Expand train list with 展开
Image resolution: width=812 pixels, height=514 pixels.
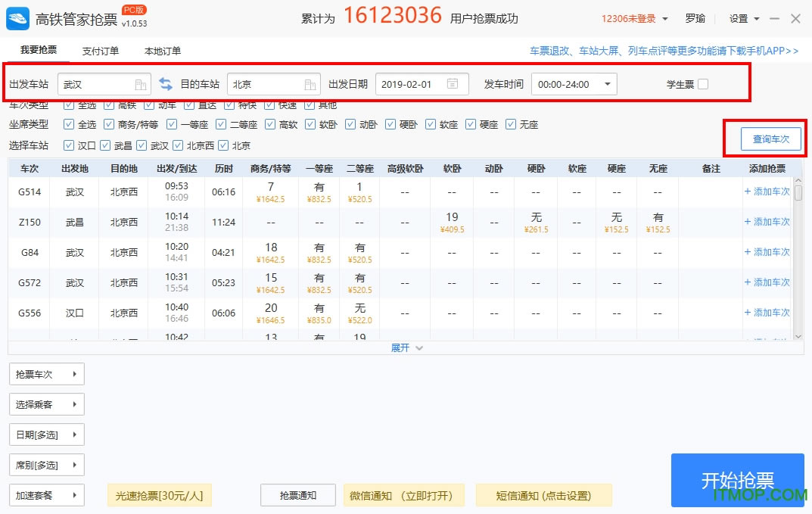(406, 347)
